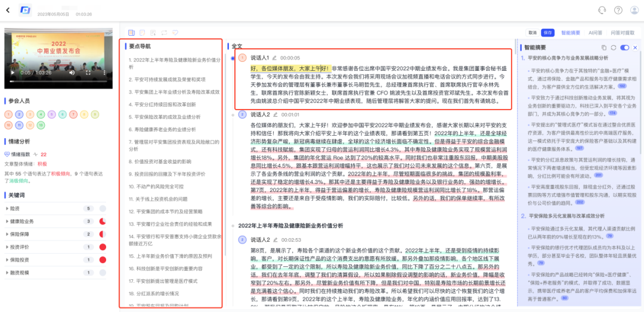Click summary heading 平安保险多元化发展与改革成效分析
644x312 pixels.
coord(566,216)
